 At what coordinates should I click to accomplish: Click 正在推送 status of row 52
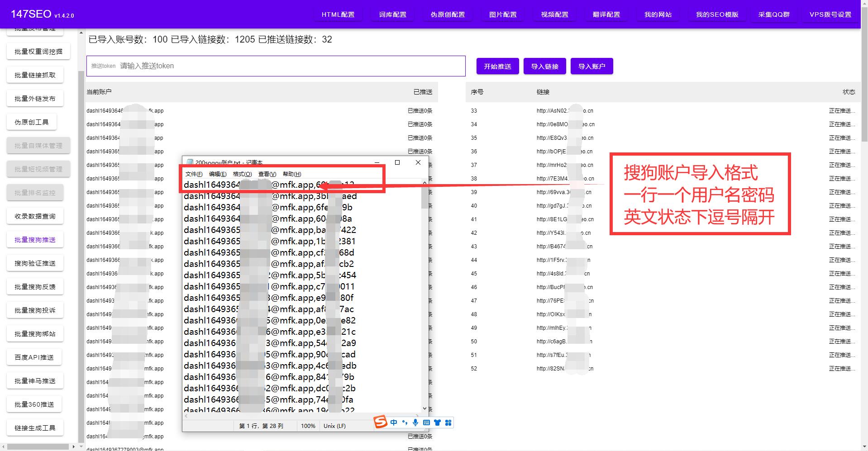[842, 369]
